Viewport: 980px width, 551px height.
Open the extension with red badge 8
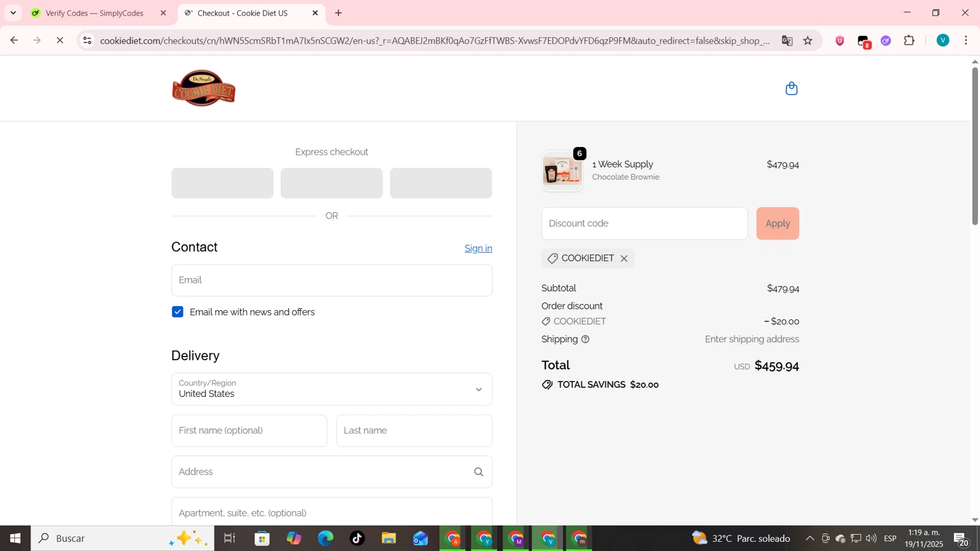coord(864,41)
